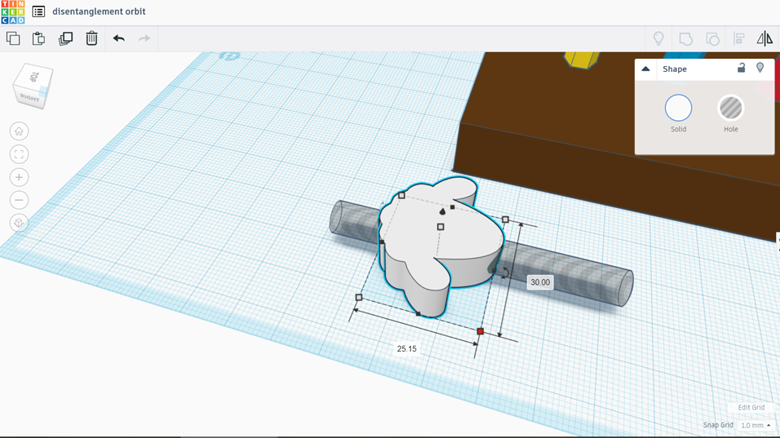The image size is (780, 438).
Task: Click the red corner resize handle
Action: pos(480,331)
